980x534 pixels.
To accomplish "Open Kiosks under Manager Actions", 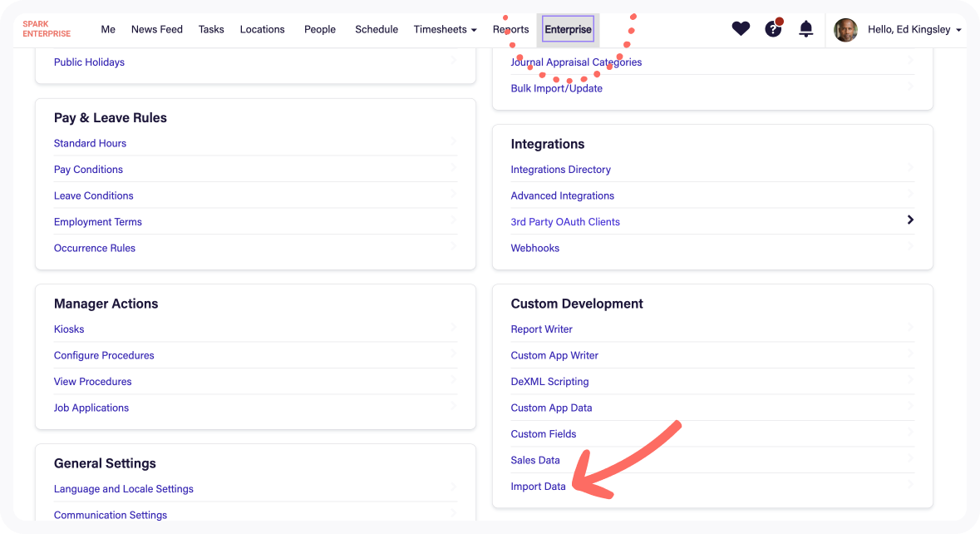I will tap(69, 329).
